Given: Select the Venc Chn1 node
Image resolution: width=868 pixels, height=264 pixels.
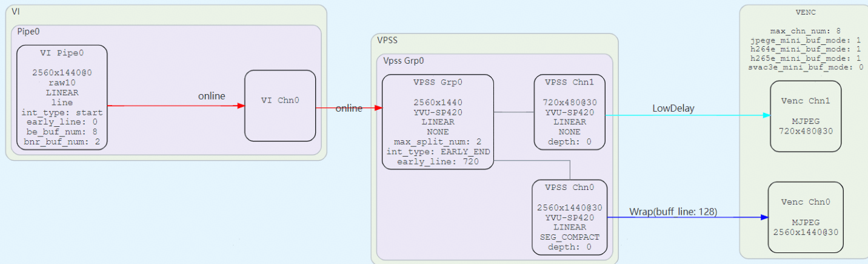Looking at the screenshot, I should [x=805, y=116].
